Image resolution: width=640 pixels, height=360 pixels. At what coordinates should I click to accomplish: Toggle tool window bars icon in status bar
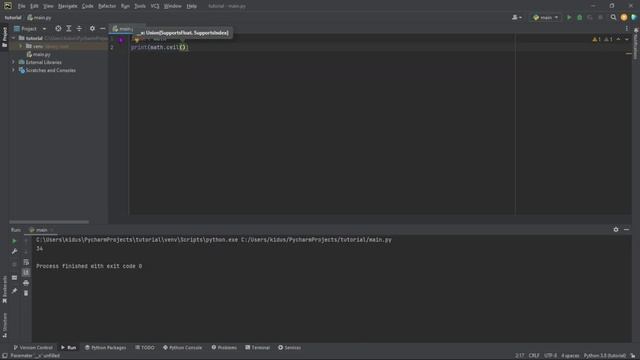(x=4, y=356)
